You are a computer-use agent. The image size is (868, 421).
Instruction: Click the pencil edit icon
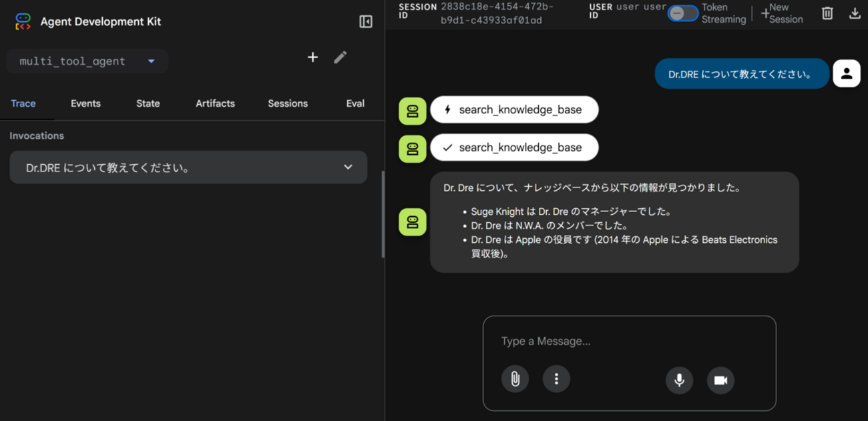(x=341, y=57)
